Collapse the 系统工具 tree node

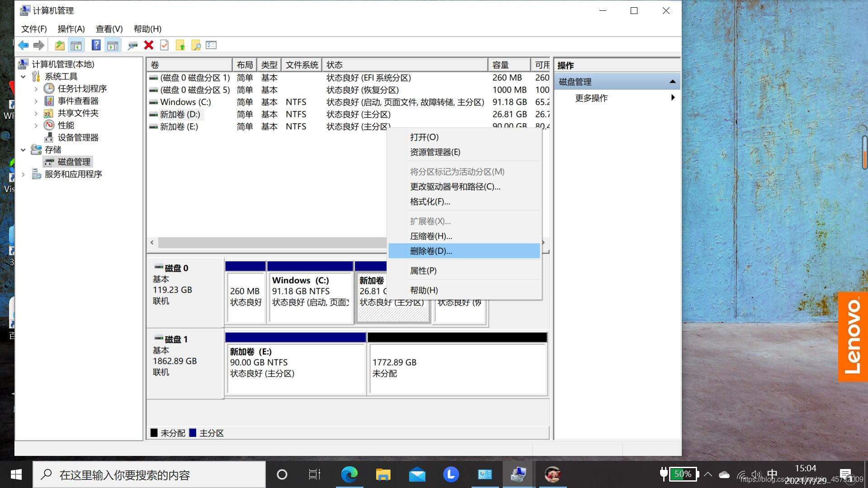(23, 77)
